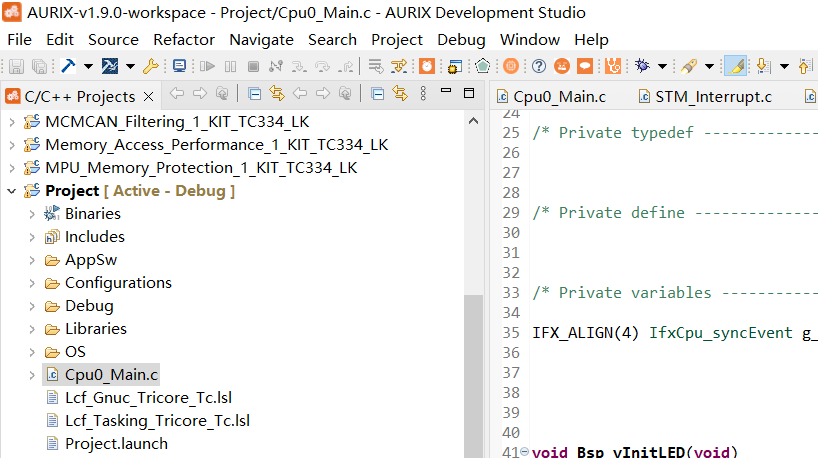Open the Navigate menu
Image resolution: width=818 pixels, height=458 pixels.
pos(261,40)
